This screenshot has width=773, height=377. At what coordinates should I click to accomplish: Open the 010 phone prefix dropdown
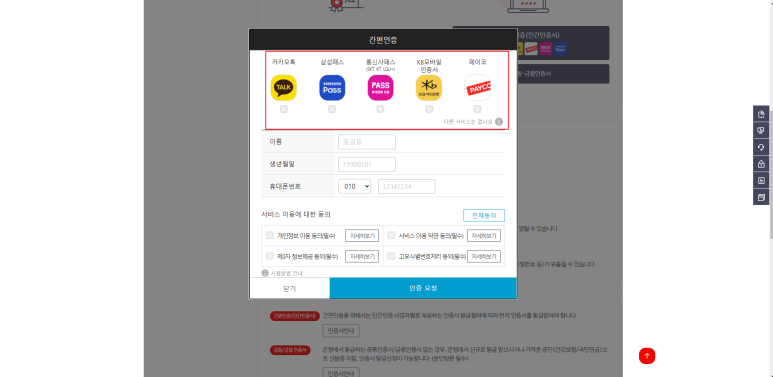point(354,186)
